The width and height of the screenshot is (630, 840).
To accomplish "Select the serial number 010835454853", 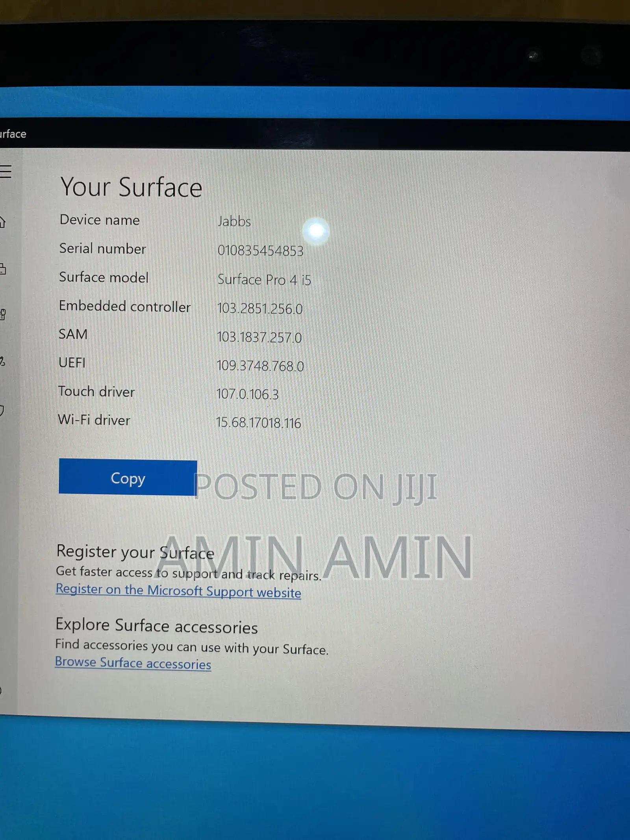I will pyautogui.click(x=261, y=251).
